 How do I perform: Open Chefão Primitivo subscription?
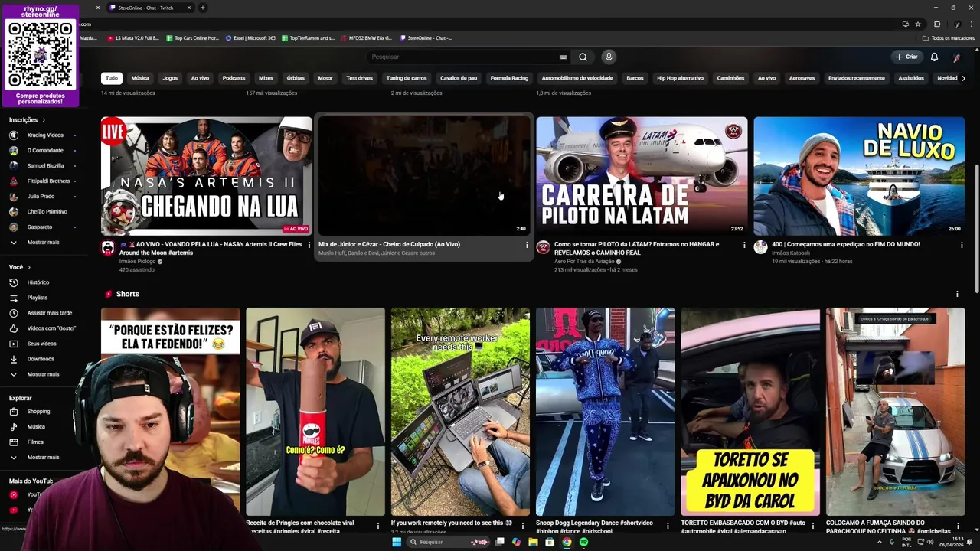coord(47,212)
